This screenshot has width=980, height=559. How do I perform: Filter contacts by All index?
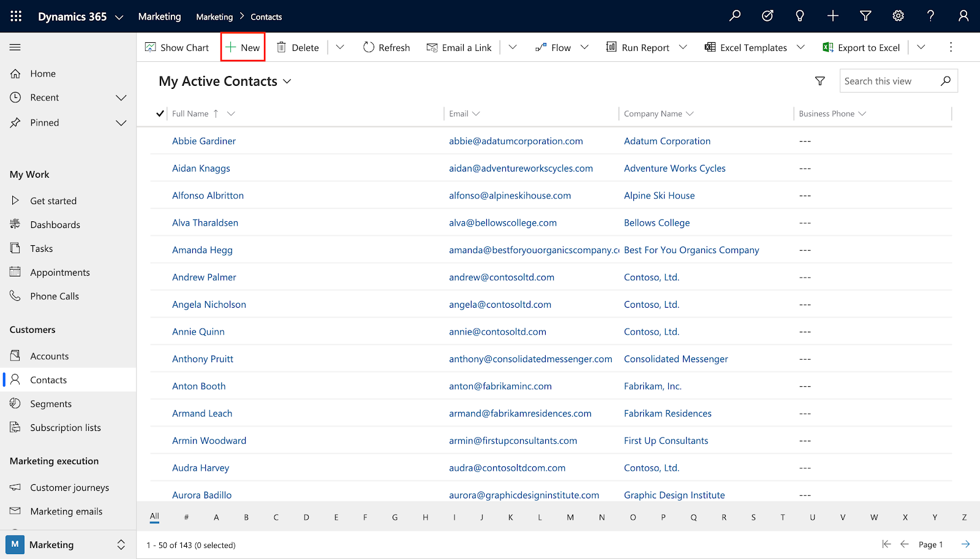(154, 516)
